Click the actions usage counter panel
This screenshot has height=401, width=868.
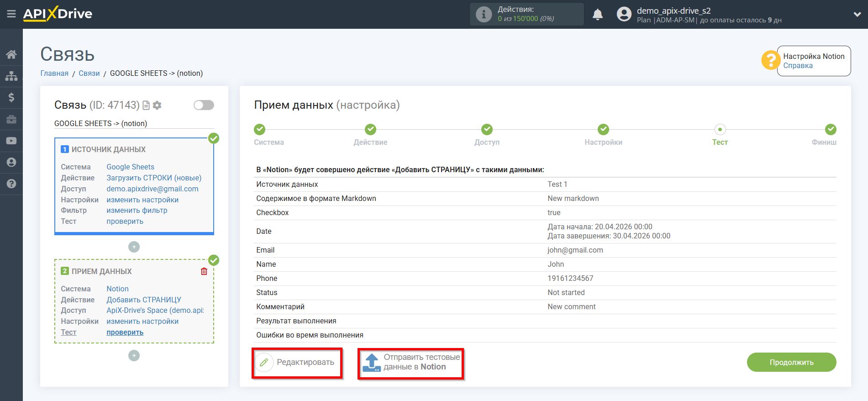tap(526, 14)
